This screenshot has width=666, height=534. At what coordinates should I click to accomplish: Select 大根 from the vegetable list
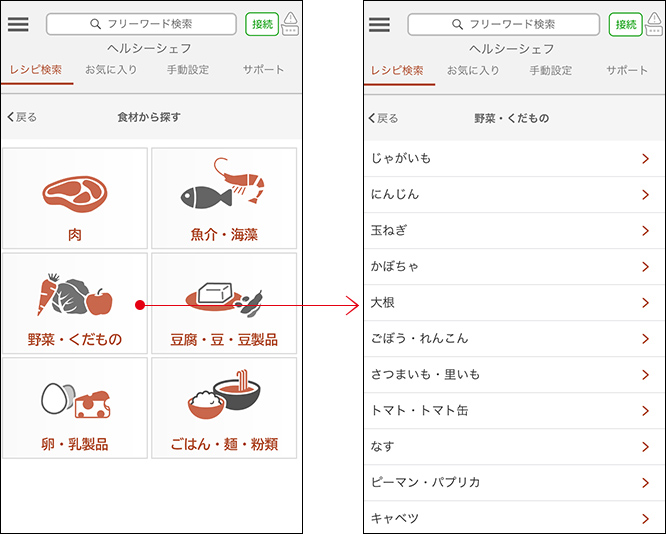point(500,302)
